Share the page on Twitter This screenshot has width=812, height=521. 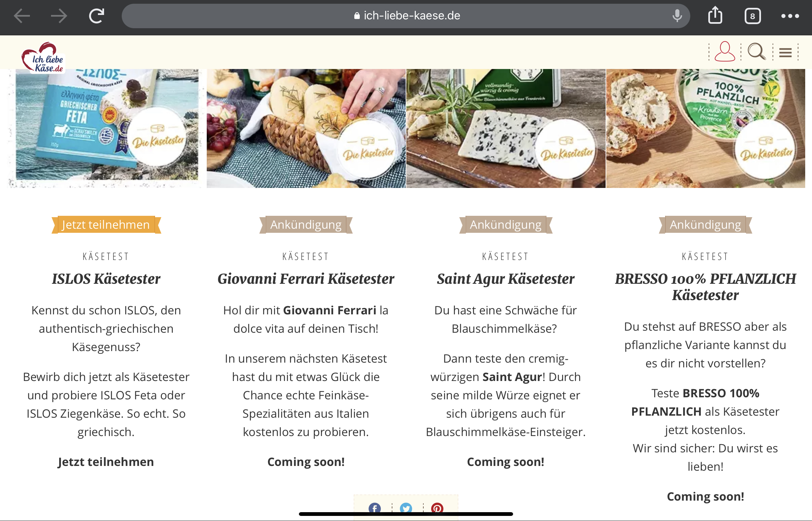click(406, 508)
